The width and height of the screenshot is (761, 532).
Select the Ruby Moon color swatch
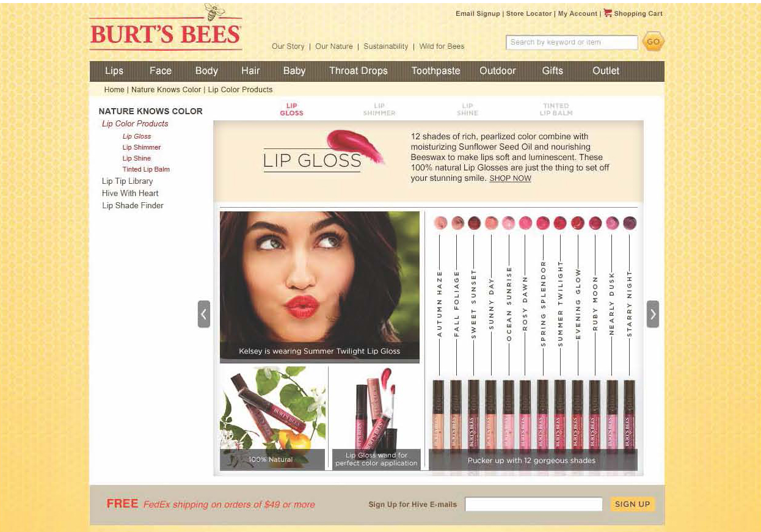coord(595,223)
